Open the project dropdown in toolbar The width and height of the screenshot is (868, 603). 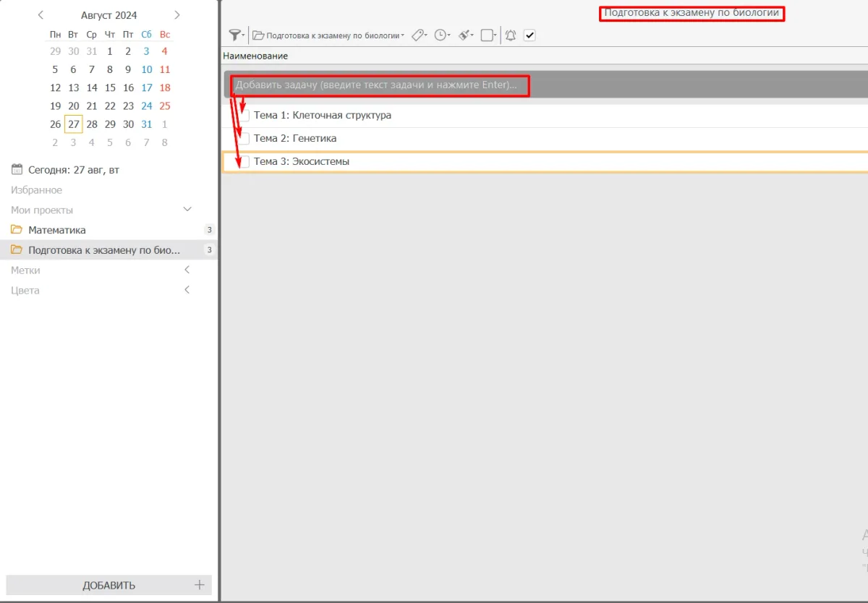coord(329,35)
